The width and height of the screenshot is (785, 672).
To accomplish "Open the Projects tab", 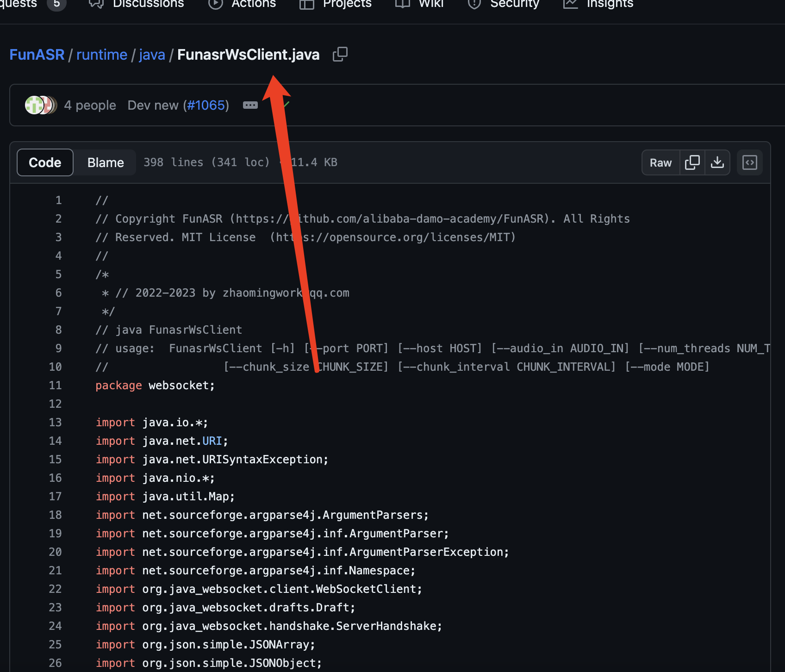I will pos(347,4).
